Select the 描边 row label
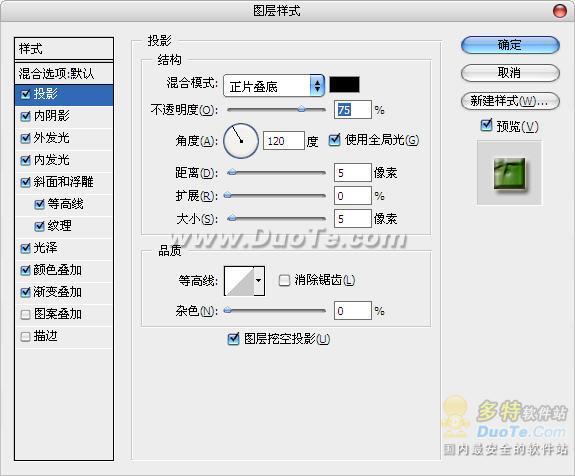The width and height of the screenshot is (575, 476). (x=45, y=336)
